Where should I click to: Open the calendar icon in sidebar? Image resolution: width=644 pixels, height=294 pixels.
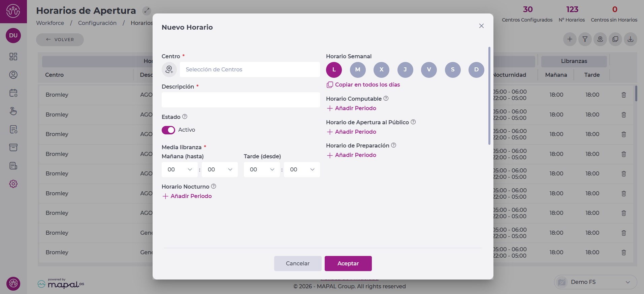click(x=13, y=93)
